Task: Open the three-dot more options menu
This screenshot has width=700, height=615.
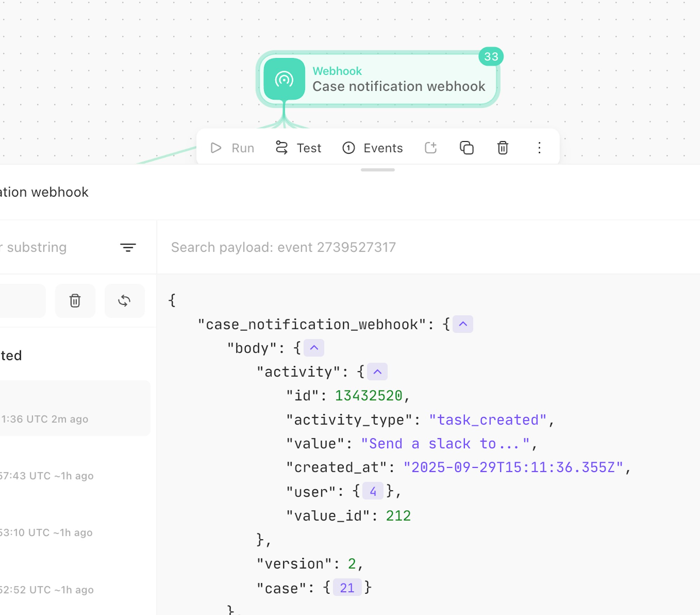Action: 539,148
